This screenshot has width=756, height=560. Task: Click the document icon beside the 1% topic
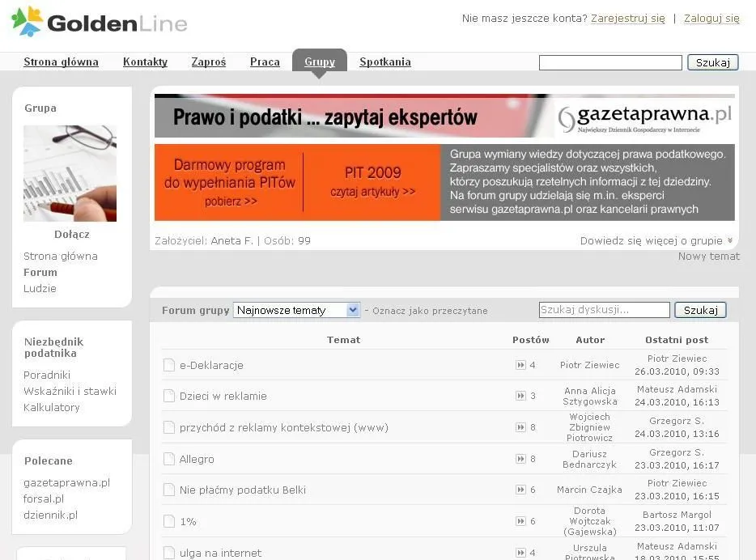[169, 521]
